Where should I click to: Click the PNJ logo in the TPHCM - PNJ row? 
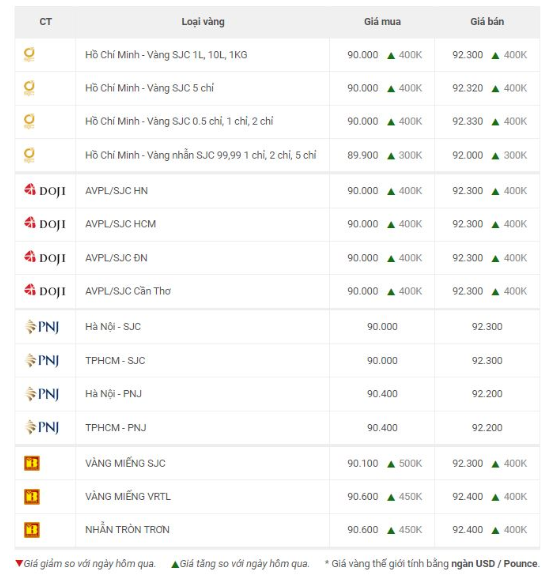click(x=42, y=427)
